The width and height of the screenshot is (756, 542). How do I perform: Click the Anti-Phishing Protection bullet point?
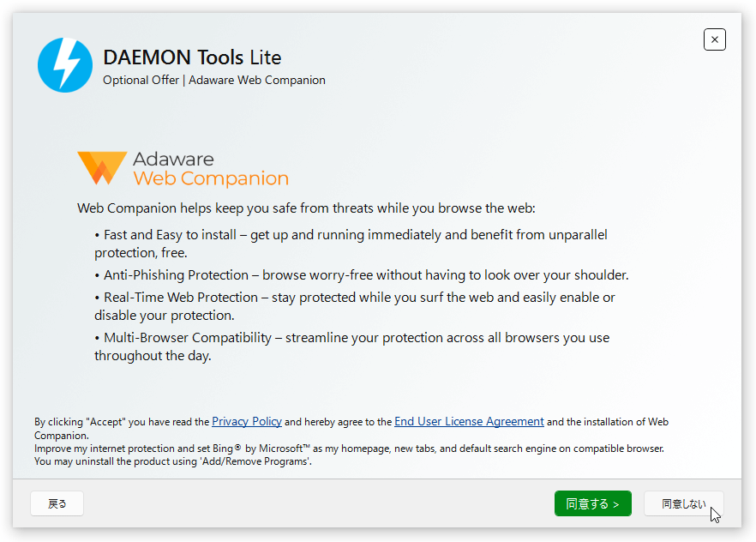[362, 274]
